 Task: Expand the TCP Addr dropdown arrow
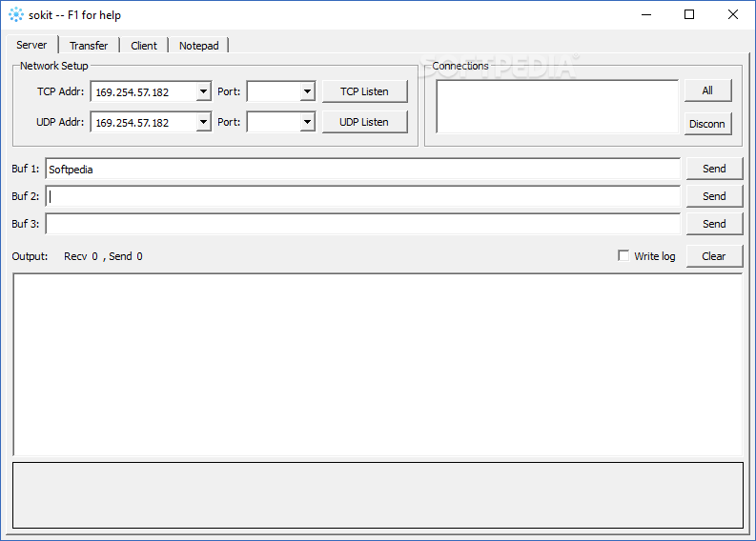(203, 91)
